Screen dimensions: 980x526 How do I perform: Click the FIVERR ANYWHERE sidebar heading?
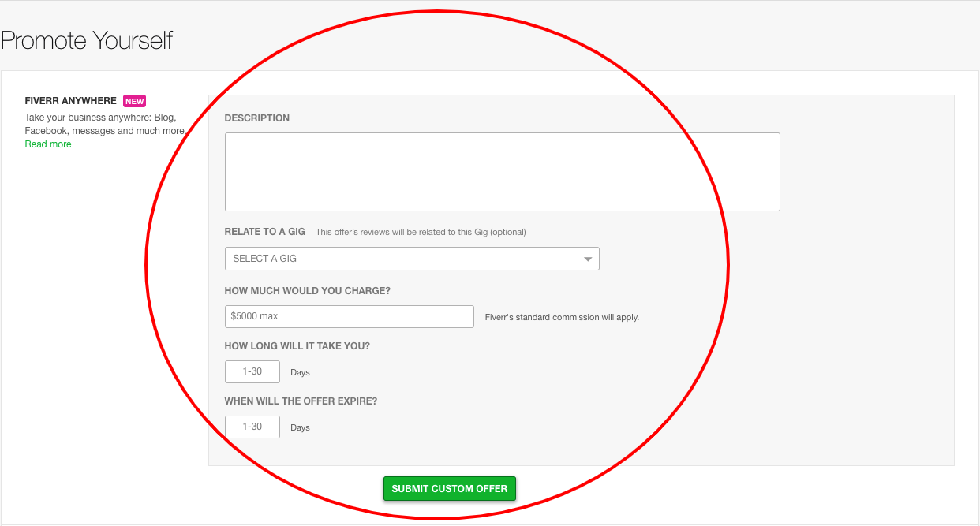click(70, 100)
